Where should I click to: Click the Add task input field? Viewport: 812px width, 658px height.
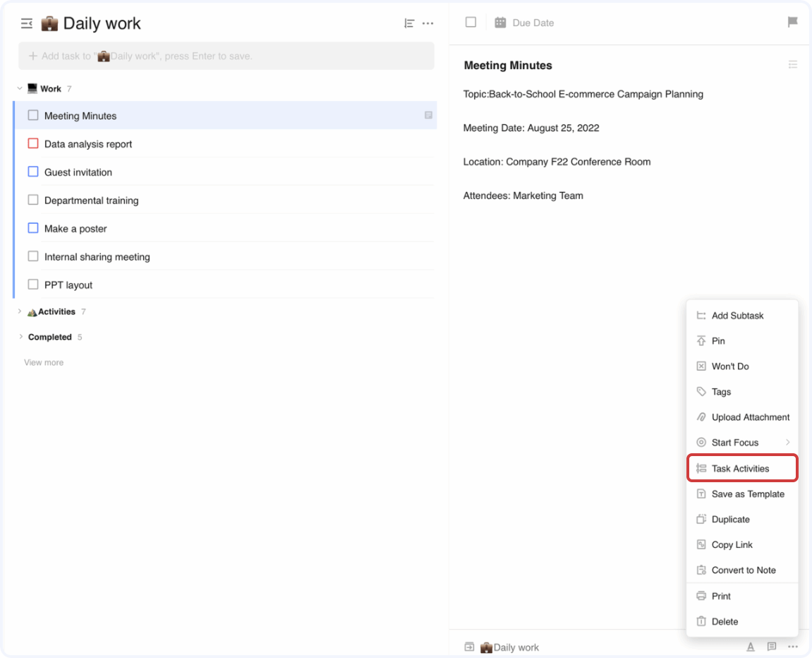point(226,56)
